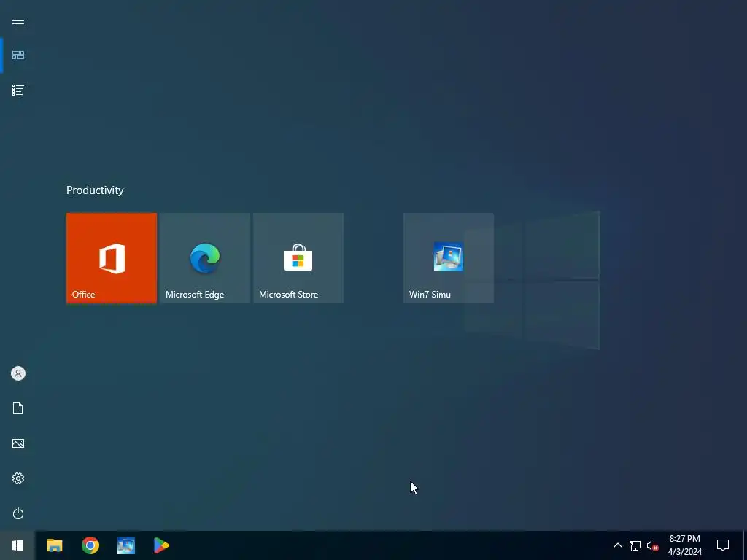Open Settings gear icon
The image size is (747, 560).
[x=18, y=478]
